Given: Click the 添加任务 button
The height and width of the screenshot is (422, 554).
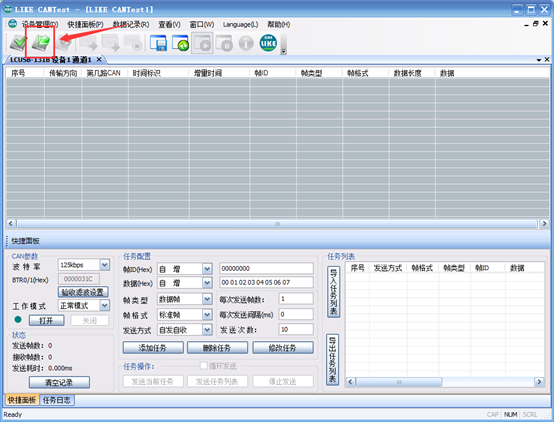Looking at the screenshot, I should click(153, 348).
